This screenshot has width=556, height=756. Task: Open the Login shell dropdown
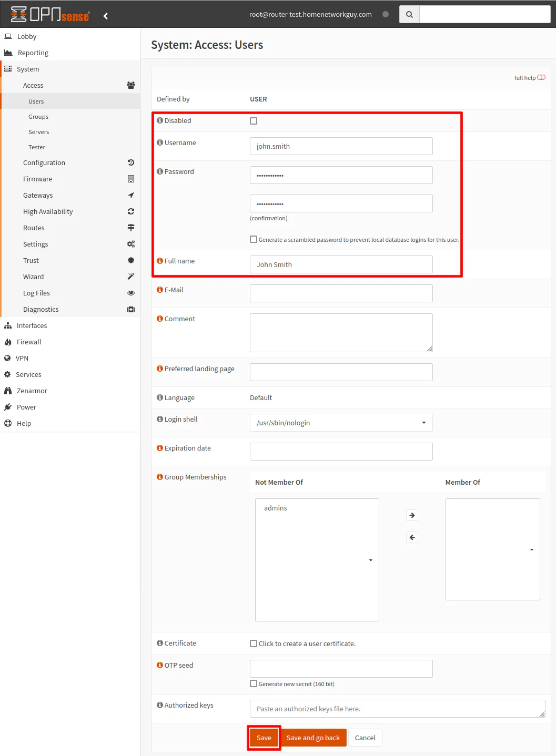tap(341, 423)
